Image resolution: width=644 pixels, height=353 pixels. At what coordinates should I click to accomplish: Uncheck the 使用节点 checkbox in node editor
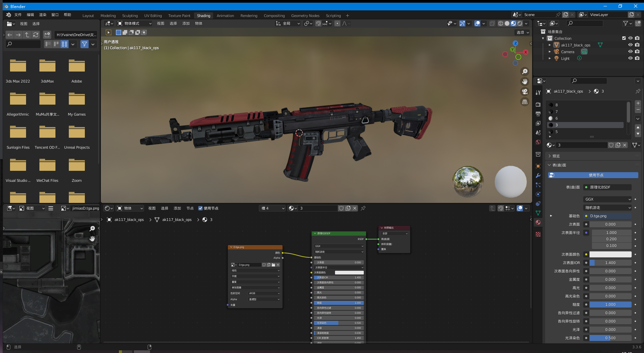tap(200, 208)
